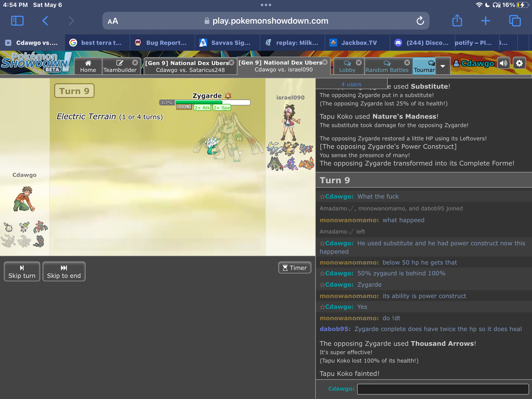Expand the room tabs overflow dropdown
Image resolution: width=532 pixels, height=399 pixels.
(x=443, y=66)
